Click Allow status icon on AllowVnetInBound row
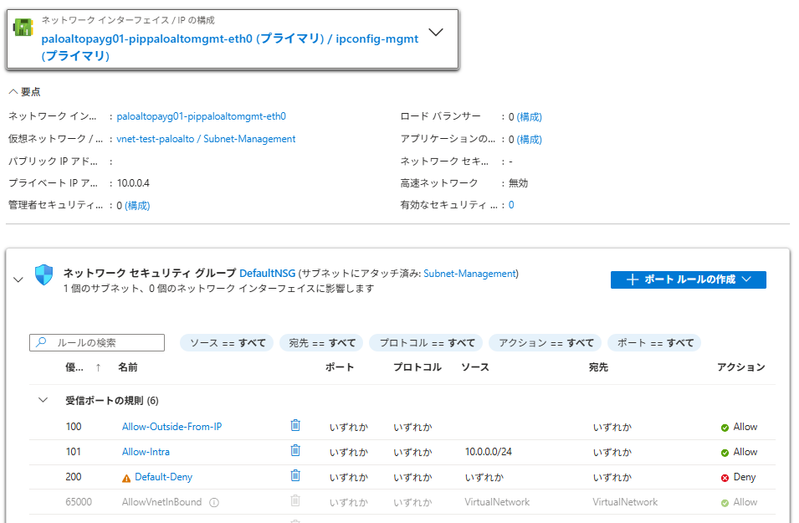The width and height of the screenshot is (799, 523). tap(725, 503)
